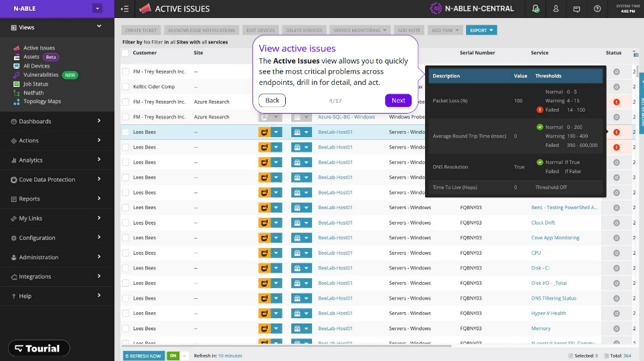
Task: Click the Job Status icon in sidebar
Action: [17, 84]
